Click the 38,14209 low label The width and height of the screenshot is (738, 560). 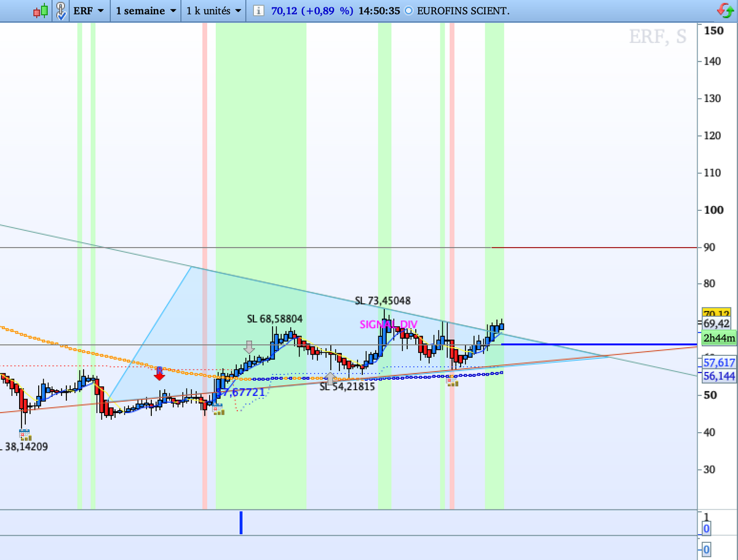click(24, 447)
